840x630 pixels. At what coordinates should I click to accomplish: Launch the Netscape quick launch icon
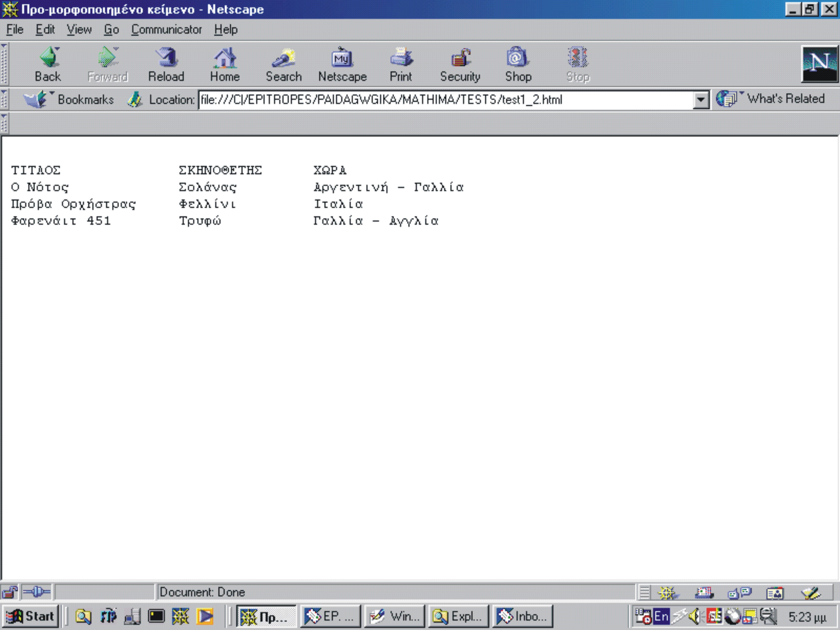[x=180, y=616]
